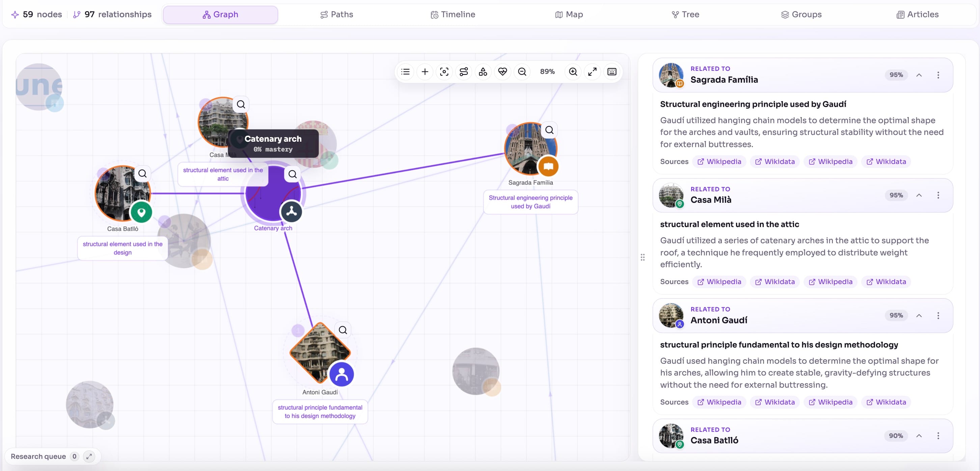Open more options menu for Sagrada Família card
The height and width of the screenshot is (471, 980).
938,75
